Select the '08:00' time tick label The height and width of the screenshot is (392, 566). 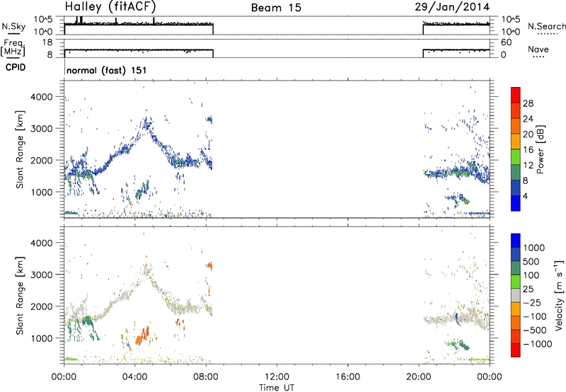206,377
